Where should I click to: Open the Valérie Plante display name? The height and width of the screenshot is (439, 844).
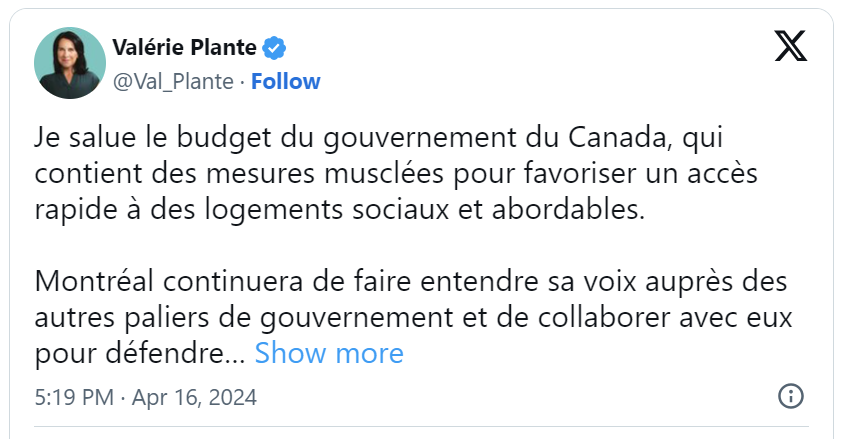point(184,48)
